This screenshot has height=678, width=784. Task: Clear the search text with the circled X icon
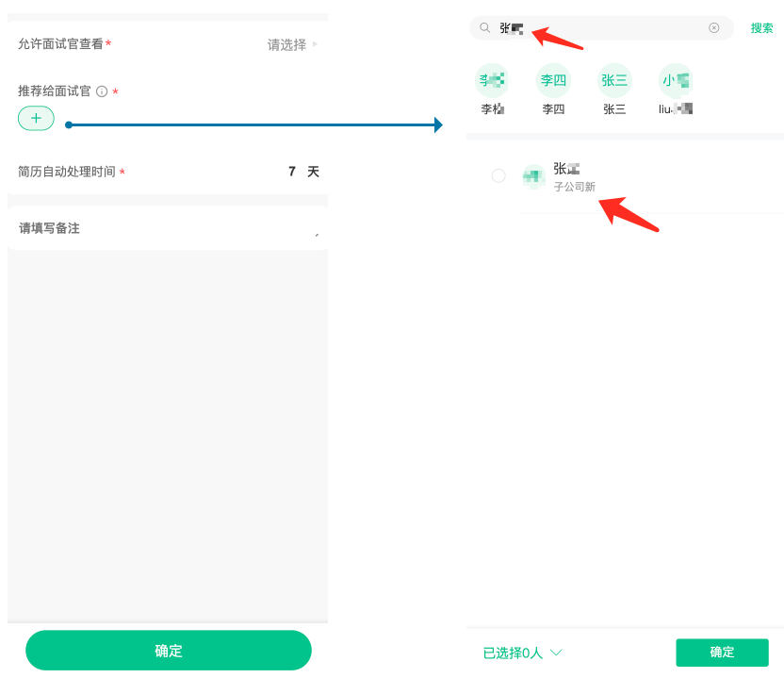click(x=713, y=28)
